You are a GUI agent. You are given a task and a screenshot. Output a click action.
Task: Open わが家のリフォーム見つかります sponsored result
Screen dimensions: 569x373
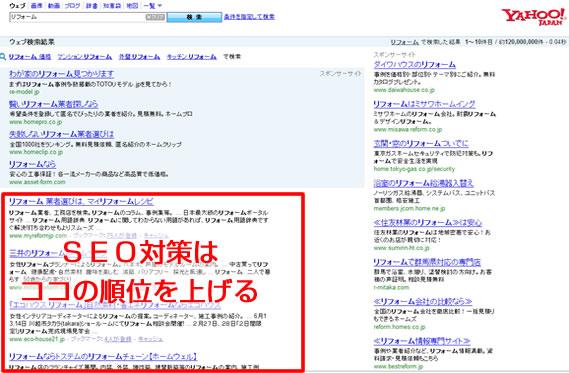click(61, 74)
